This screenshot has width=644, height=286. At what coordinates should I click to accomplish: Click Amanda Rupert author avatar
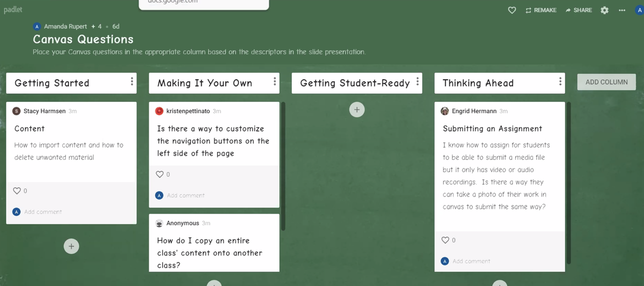pyautogui.click(x=36, y=26)
